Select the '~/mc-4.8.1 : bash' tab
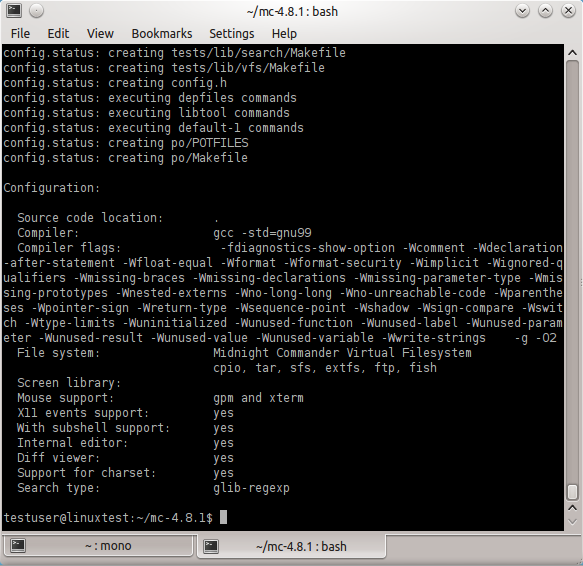The width and height of the screenshot is (583, 566). pyautogui.click(x=292, y=546)
